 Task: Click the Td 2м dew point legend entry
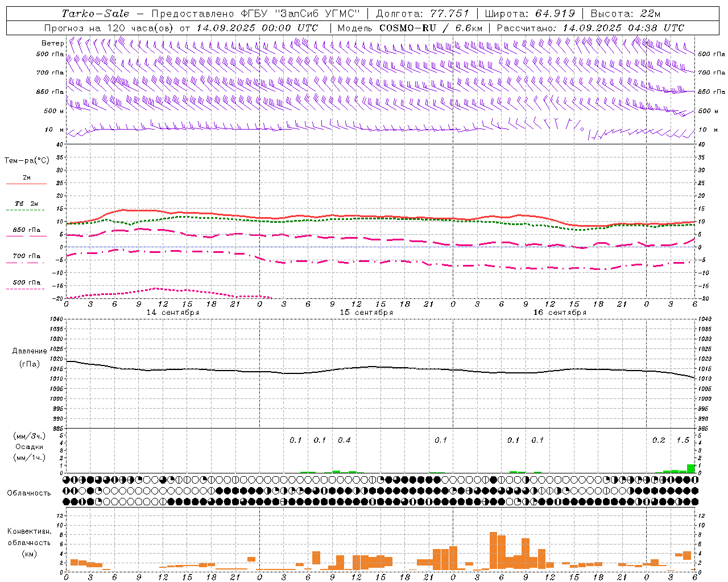(x=27, y=203)
